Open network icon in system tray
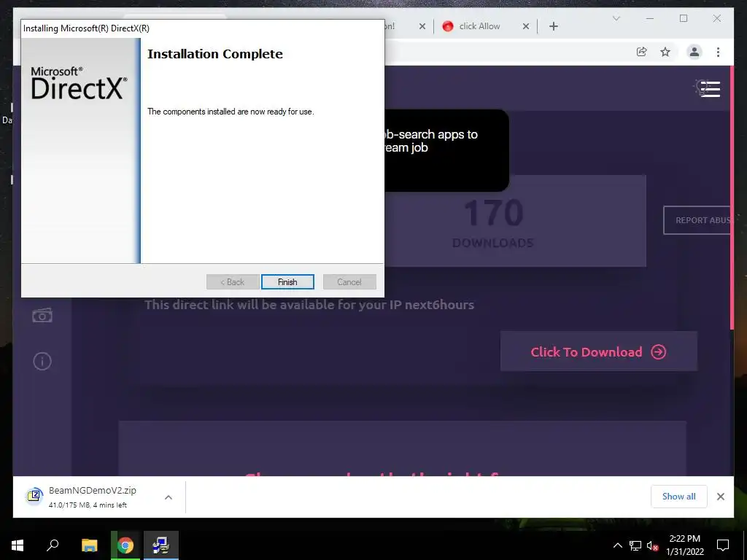The width and height of the screenshot is (747, 560). [635, 545]
